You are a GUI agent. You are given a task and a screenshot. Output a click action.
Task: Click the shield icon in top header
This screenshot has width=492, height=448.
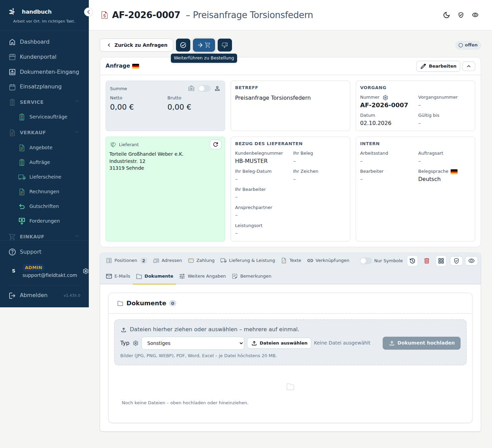[461, 15]
